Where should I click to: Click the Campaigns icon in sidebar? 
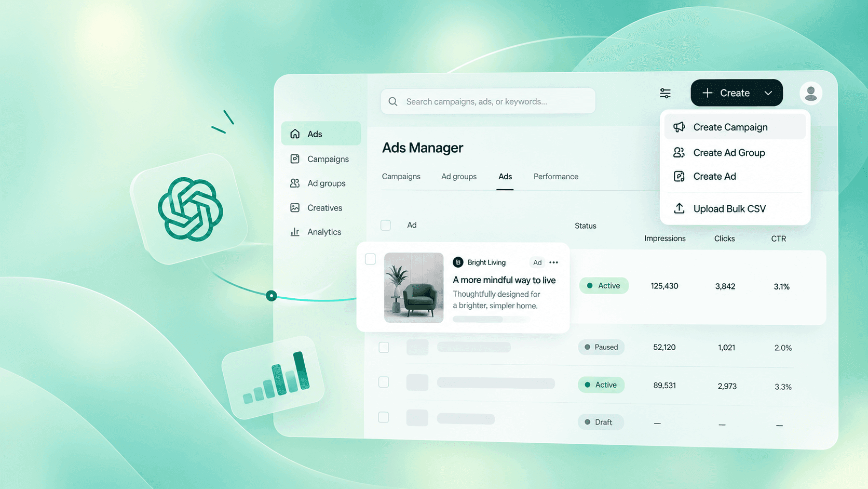pos(295,158)
